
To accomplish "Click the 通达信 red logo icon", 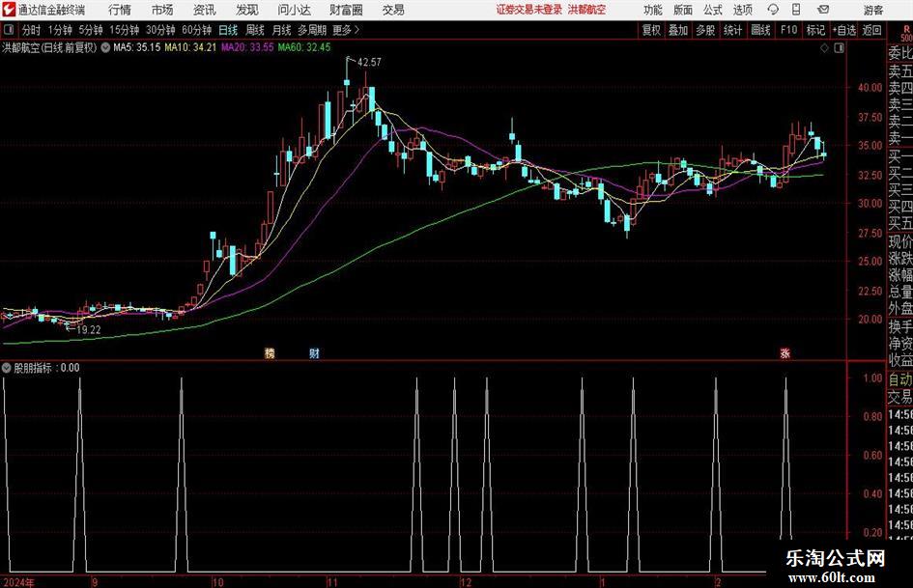I will [x=8, y=10].
